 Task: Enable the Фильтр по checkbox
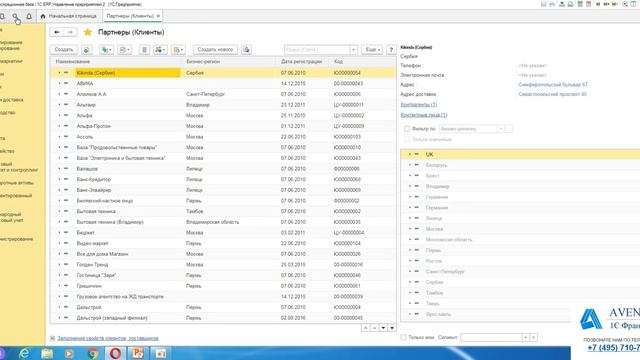coord(407,129)
